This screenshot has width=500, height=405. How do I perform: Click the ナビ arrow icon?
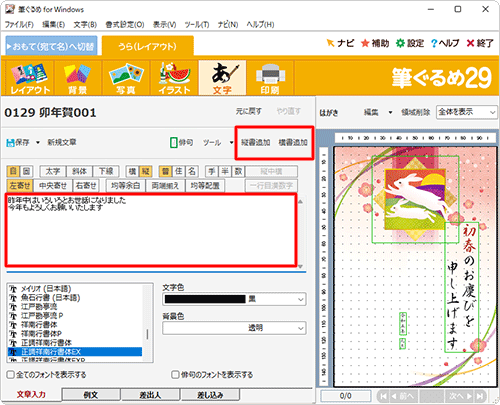coord(330,43)
